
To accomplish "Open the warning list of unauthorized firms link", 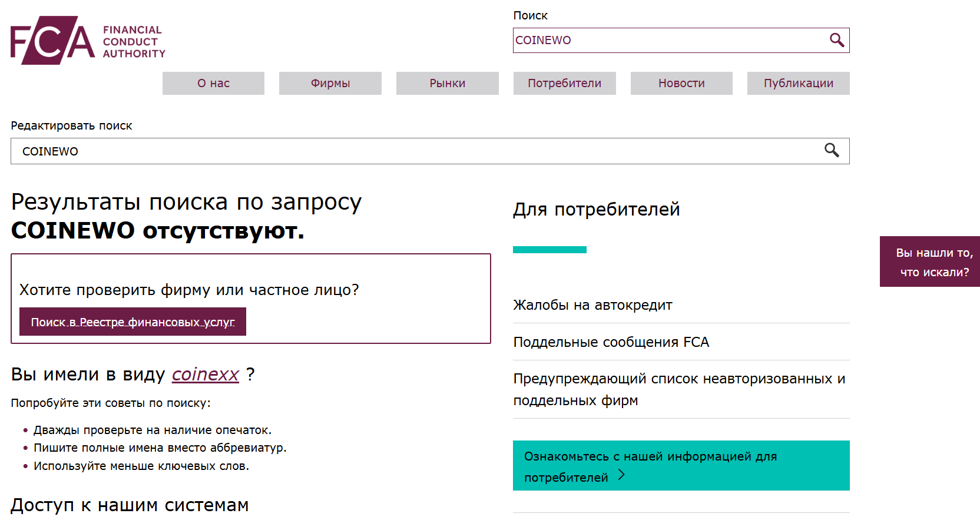I will (678, 389).
